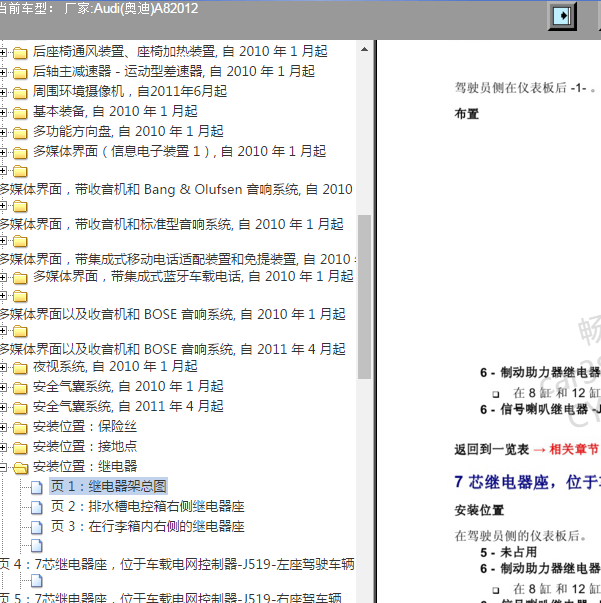Click folder icon of 安装位置：接地点
601x603 pixels.
(x=20, y=448)
